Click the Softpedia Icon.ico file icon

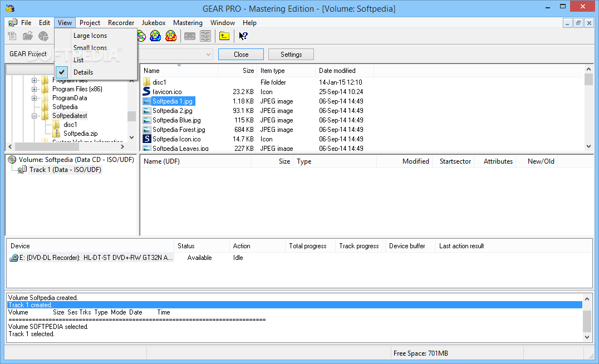tap(147, 139)
